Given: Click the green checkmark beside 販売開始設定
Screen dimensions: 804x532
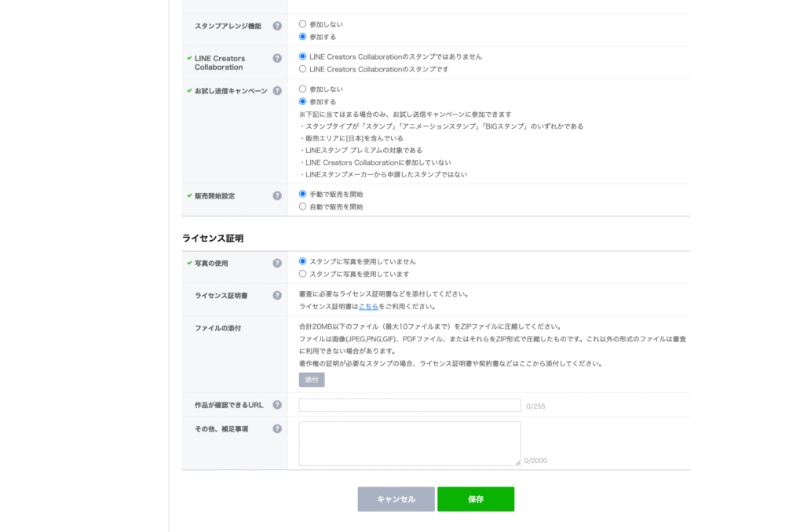Looking at the screenshot, I should pos(188,195).
